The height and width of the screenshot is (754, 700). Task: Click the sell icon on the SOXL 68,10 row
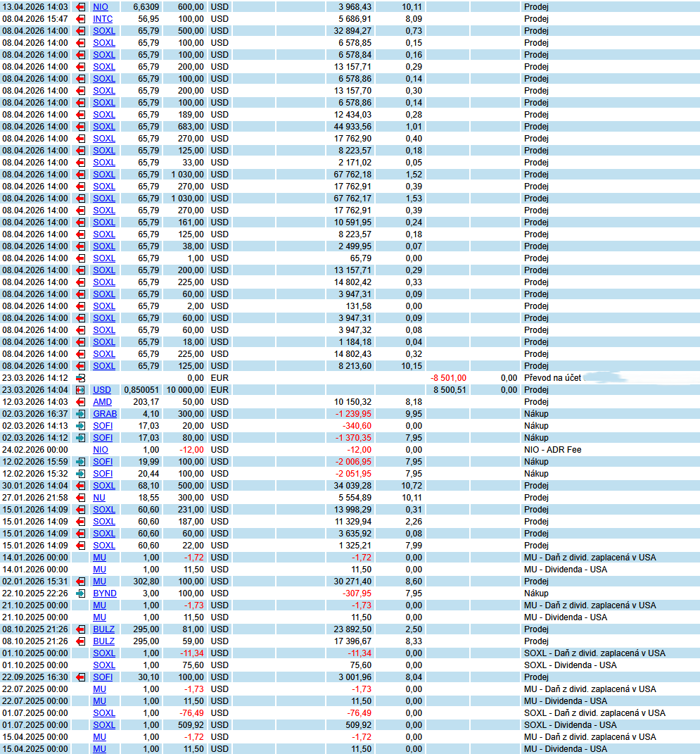pos(80,486)
